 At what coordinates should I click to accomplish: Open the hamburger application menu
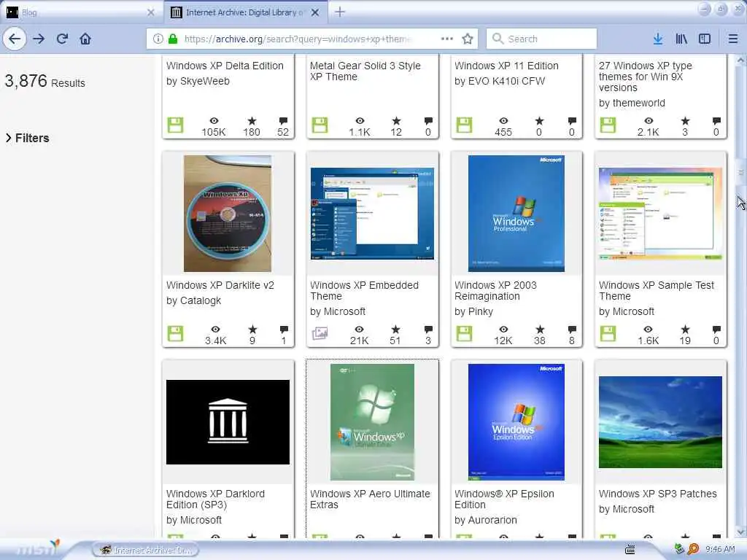(732, 39)
